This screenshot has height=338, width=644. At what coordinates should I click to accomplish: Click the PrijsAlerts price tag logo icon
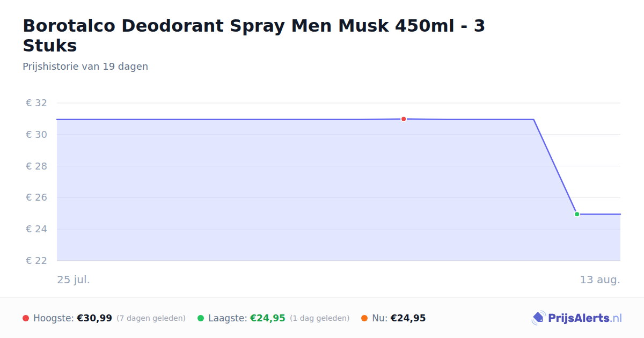click(538, 318)
